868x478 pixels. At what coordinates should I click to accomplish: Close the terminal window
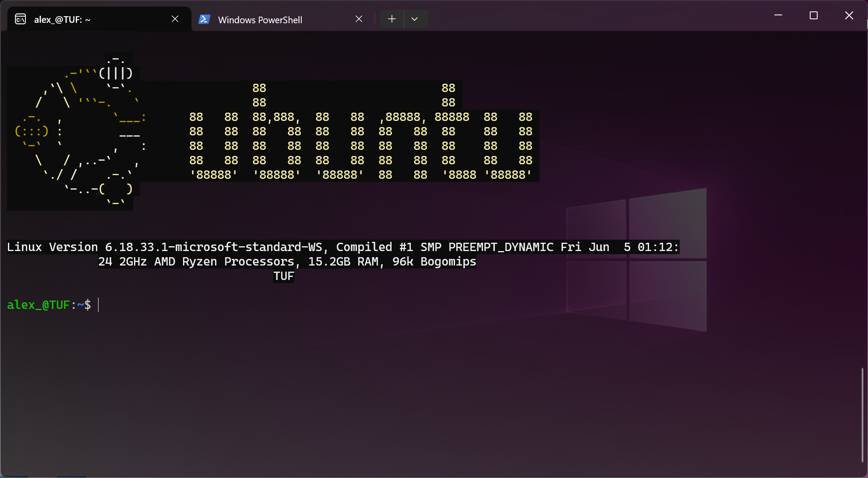[x=849, y=15]
